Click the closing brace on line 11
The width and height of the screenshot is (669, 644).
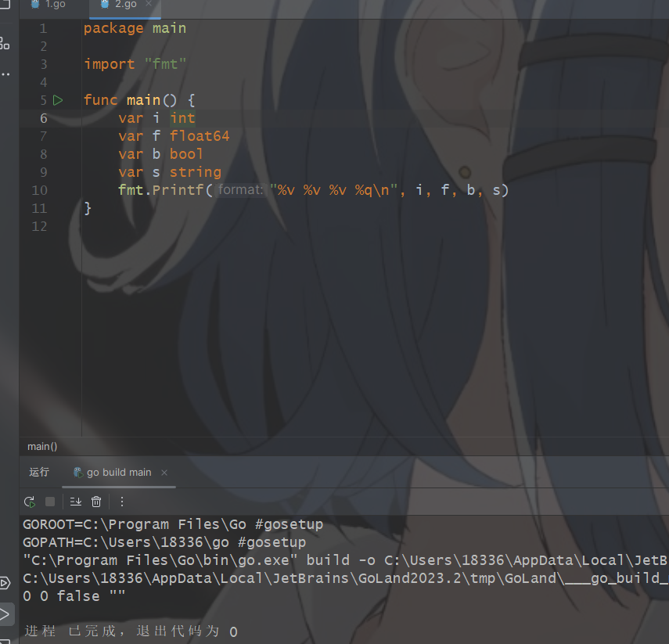pos(88,208)
